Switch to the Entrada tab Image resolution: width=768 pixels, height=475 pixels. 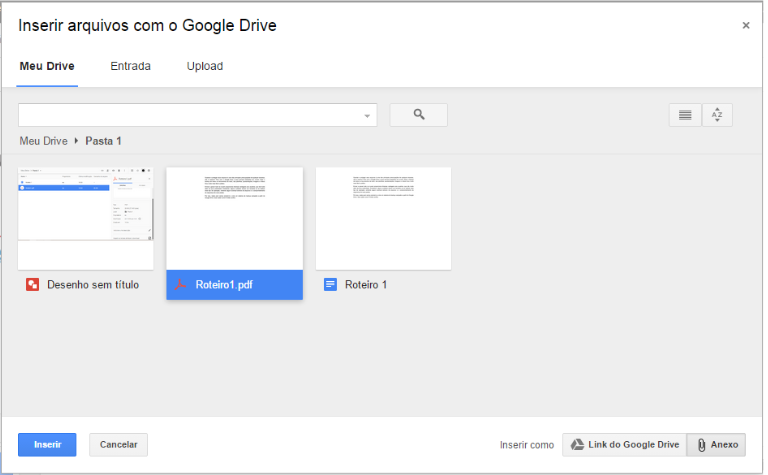(130, 66)
